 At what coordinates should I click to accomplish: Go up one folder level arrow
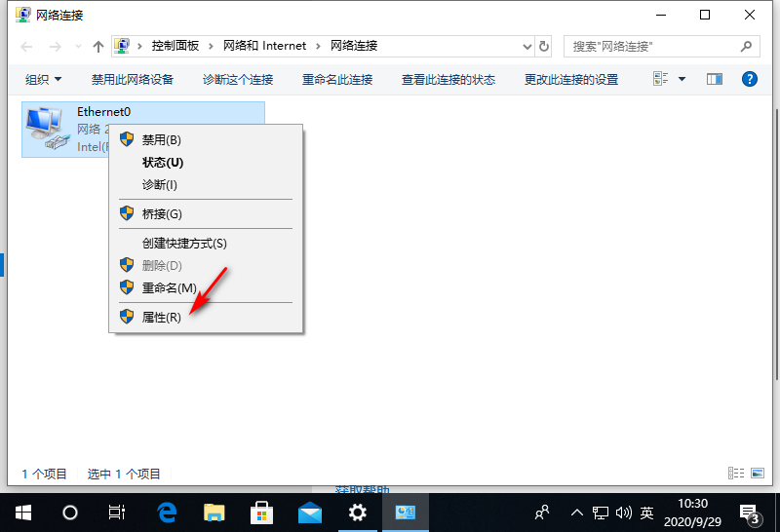point(97,46)
